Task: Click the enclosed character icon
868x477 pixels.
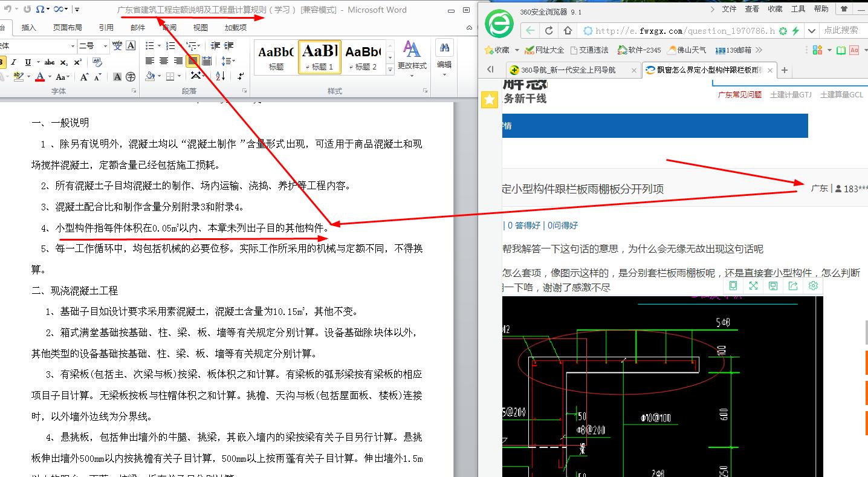Action: [131, 77]
